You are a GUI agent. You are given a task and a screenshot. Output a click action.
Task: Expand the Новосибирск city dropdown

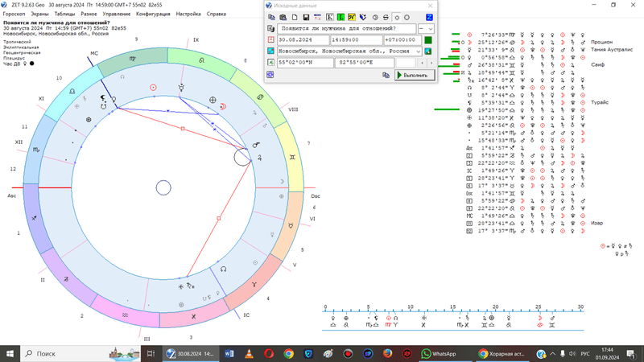418,51
